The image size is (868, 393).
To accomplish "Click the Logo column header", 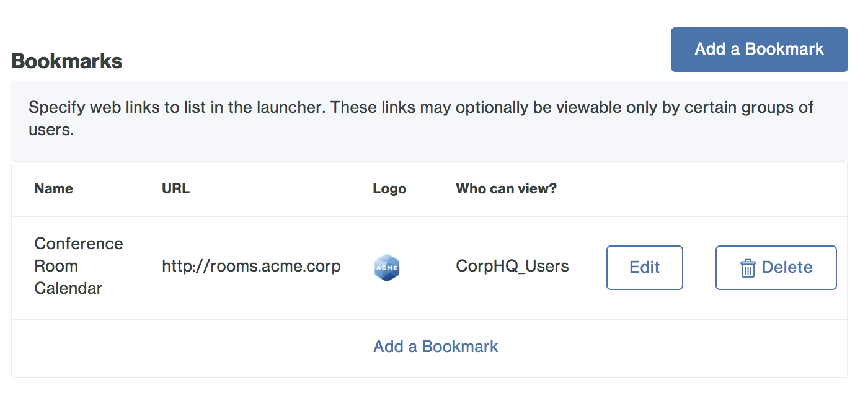I will point(389,189).
